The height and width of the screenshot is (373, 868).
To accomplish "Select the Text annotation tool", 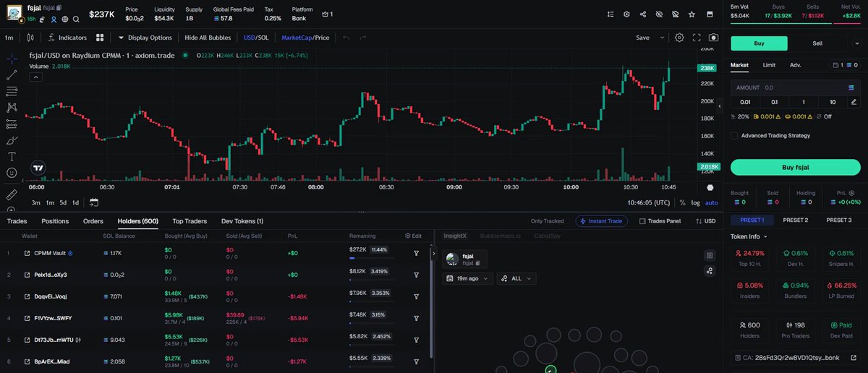I will [12, 157].
